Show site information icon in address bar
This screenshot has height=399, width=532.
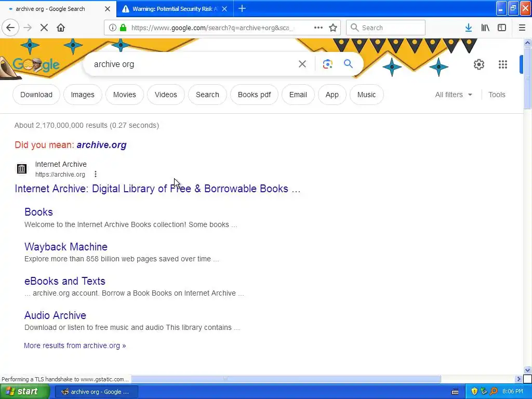[x=113, y=28]
